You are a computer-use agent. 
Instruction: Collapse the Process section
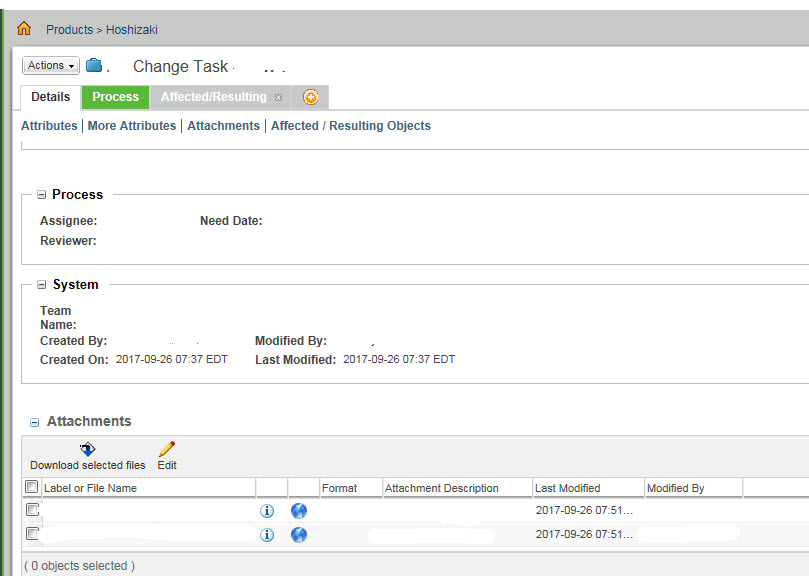pyautogui.click(x=41, y=194)
